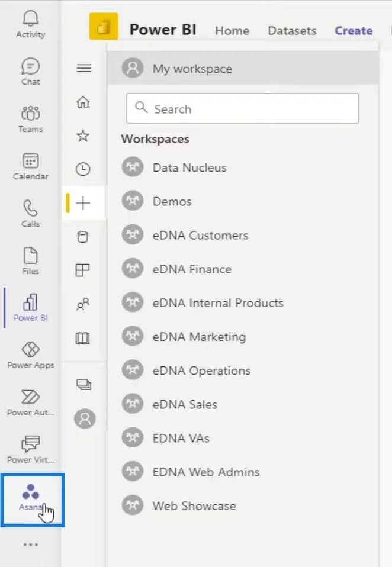Open the eDNA Marketing workspace
This screenshot has height=567, width=392.
(x=243, y=336)
